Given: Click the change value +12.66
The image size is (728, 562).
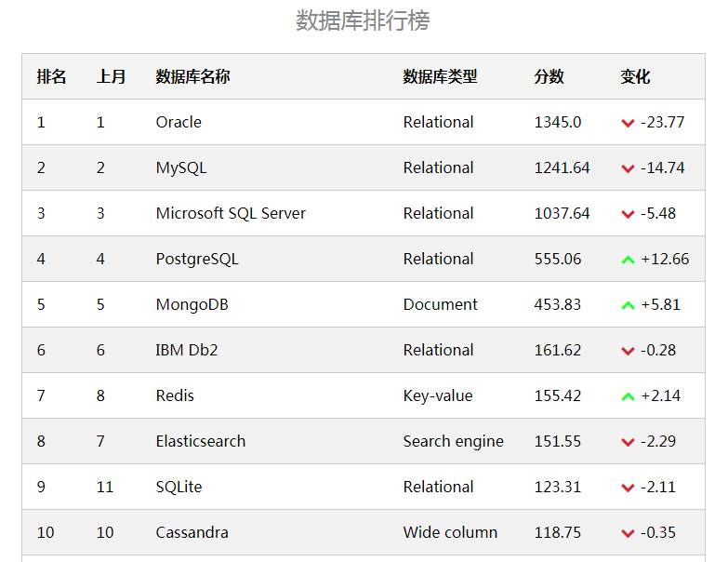Looking at the screenshot, I should click(x=665, y=259).
